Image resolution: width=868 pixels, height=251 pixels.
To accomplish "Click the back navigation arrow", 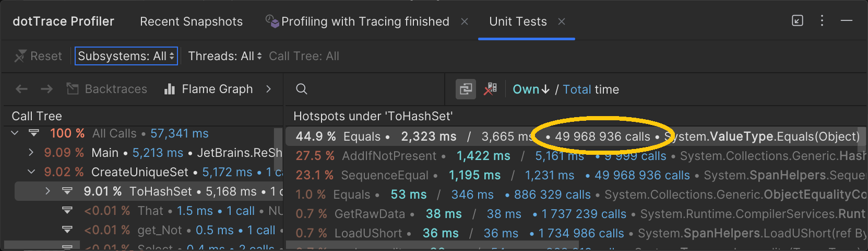I will click(x=21, y=89).
